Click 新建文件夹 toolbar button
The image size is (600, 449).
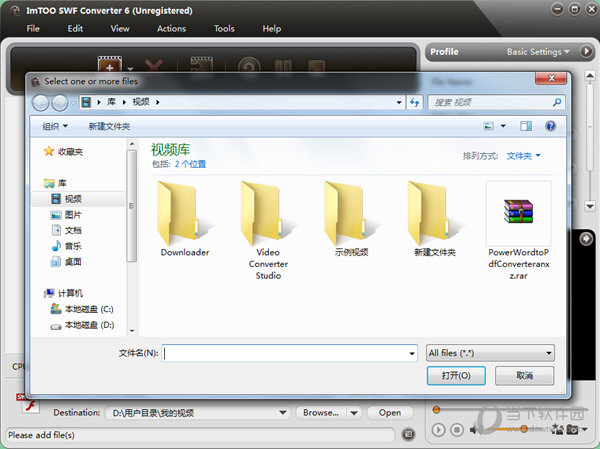[x=109, y=126]
